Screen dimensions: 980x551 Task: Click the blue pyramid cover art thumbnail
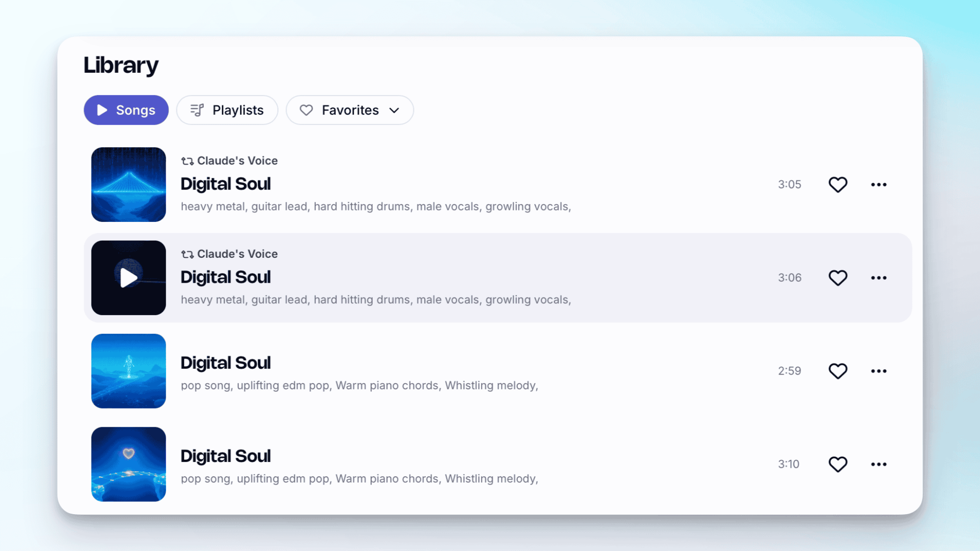[x=128, y=185]
